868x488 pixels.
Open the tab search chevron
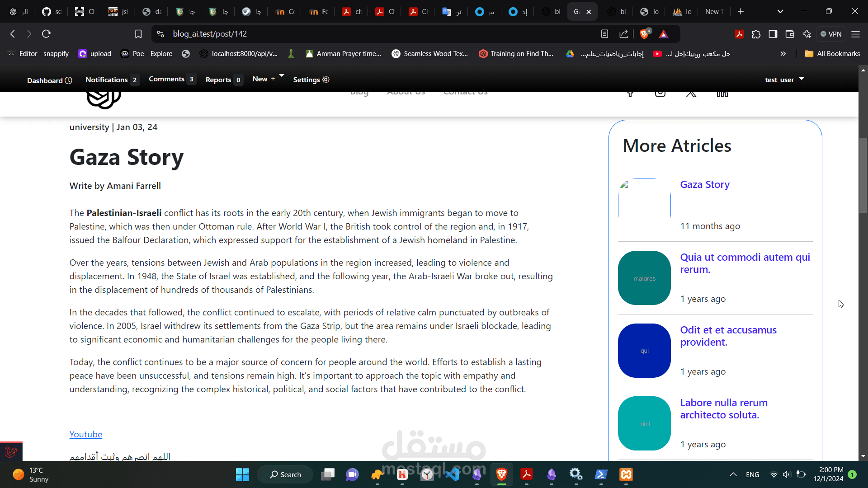coord(780,11)
